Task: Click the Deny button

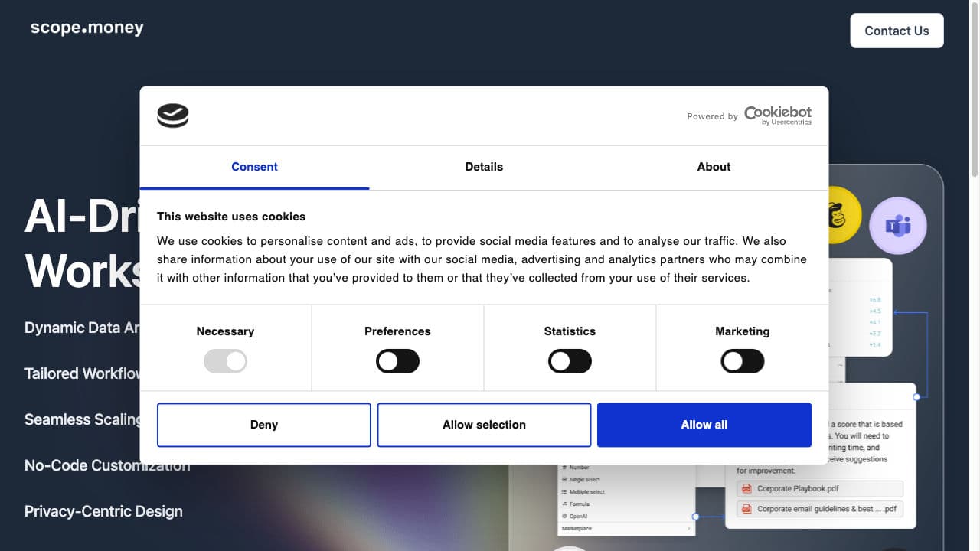Action: pyautogui.click(x=264, y=425)
